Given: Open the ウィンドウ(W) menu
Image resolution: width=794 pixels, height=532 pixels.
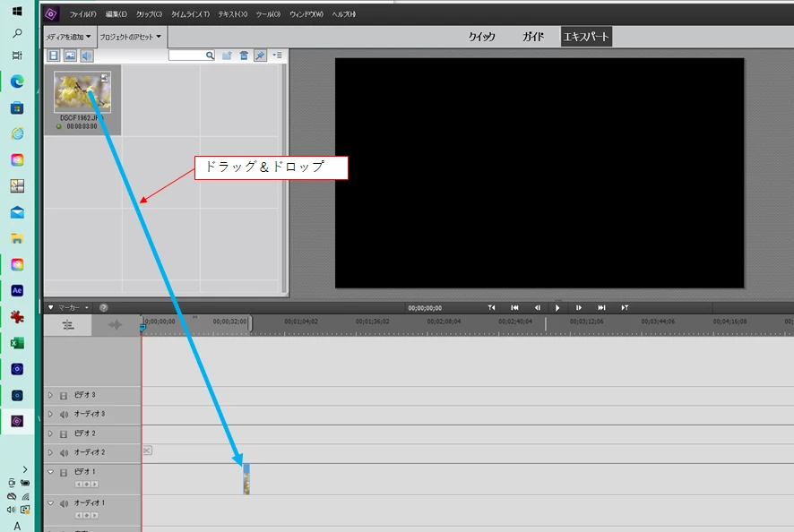Looking at the screenshot, I should (306, 14).
